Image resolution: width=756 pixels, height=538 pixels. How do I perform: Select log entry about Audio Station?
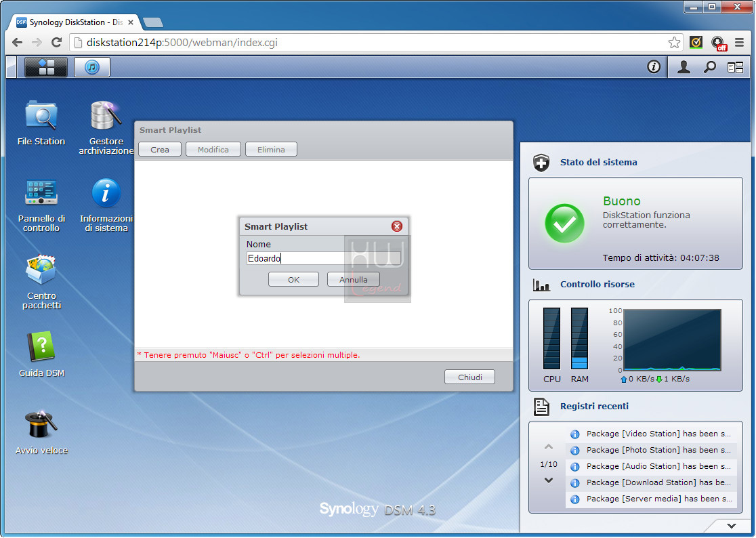651,467
